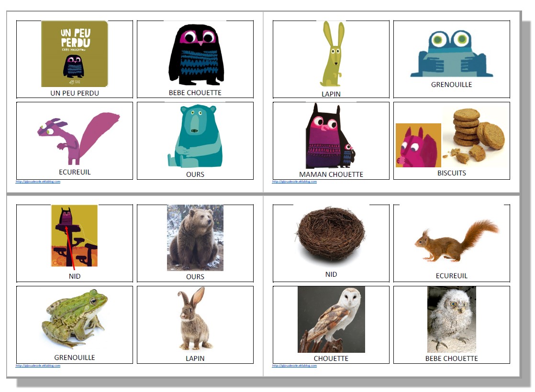Select the "BEBE CHOUETTE" caption under the illustrated owl
The height and width of the screenshot is (392, 535).
pyautogui.click(x=195, y=93)
